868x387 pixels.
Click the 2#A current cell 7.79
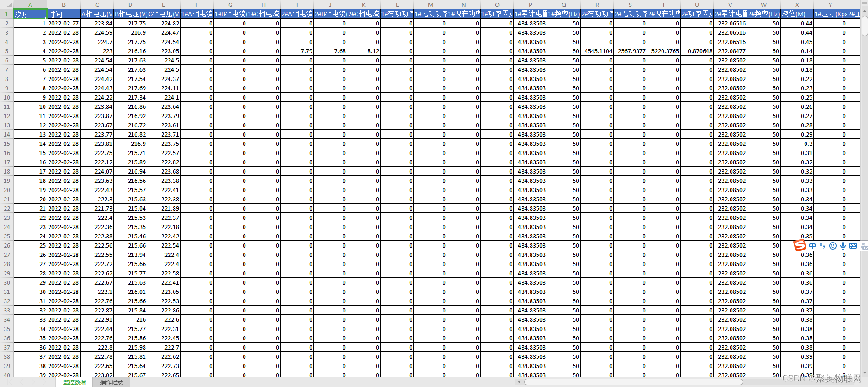tap(297, 51)
